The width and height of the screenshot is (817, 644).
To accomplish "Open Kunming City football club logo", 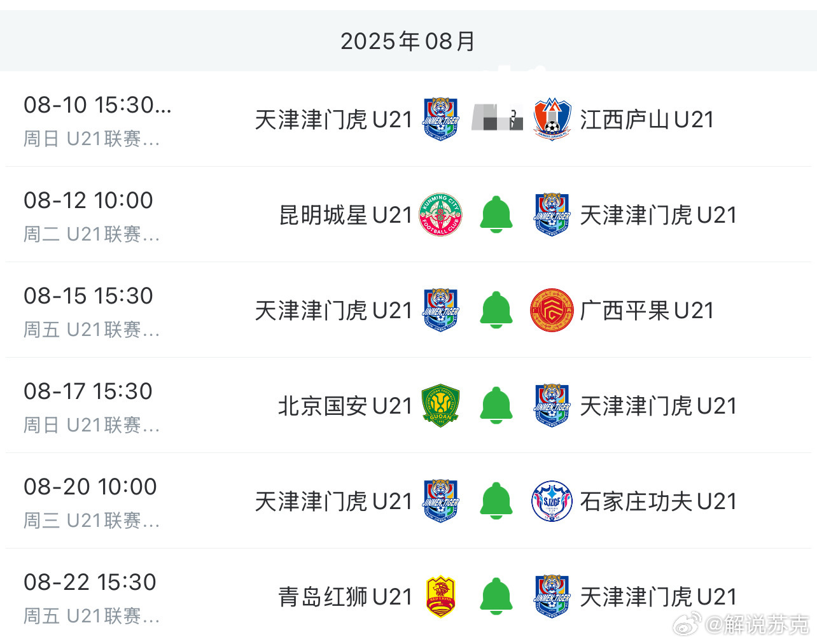I will [440, 215].
